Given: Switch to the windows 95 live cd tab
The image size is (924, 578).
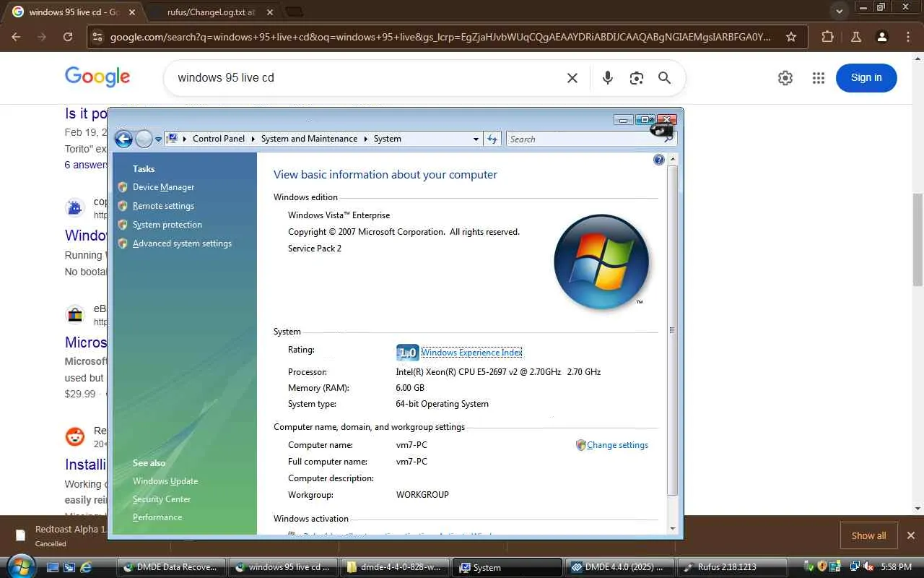Looking at the screenshot, I should [74, 12].
